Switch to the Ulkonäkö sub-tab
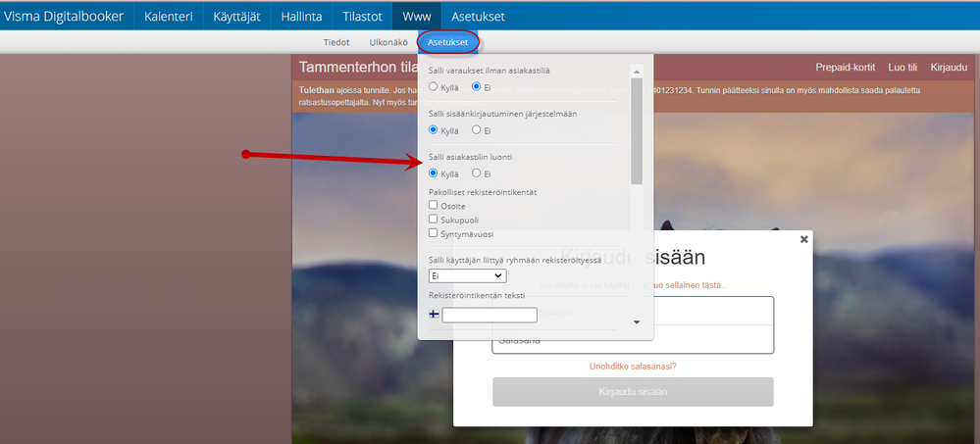The height and width of the screenshot is (444, 980). click(388, 42)
